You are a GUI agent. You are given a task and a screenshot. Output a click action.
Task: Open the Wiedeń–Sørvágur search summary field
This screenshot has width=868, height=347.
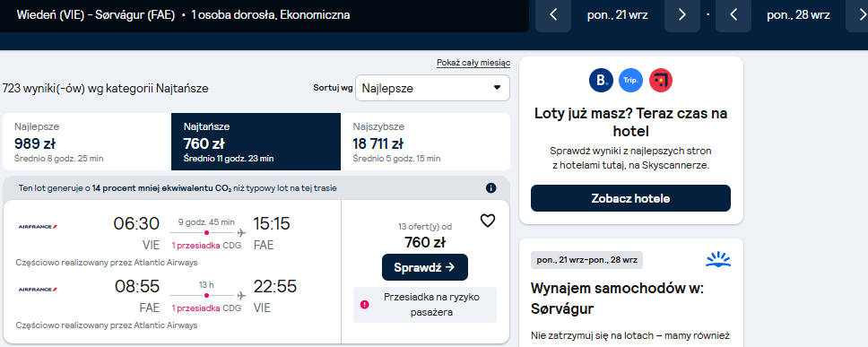point(264,15)
